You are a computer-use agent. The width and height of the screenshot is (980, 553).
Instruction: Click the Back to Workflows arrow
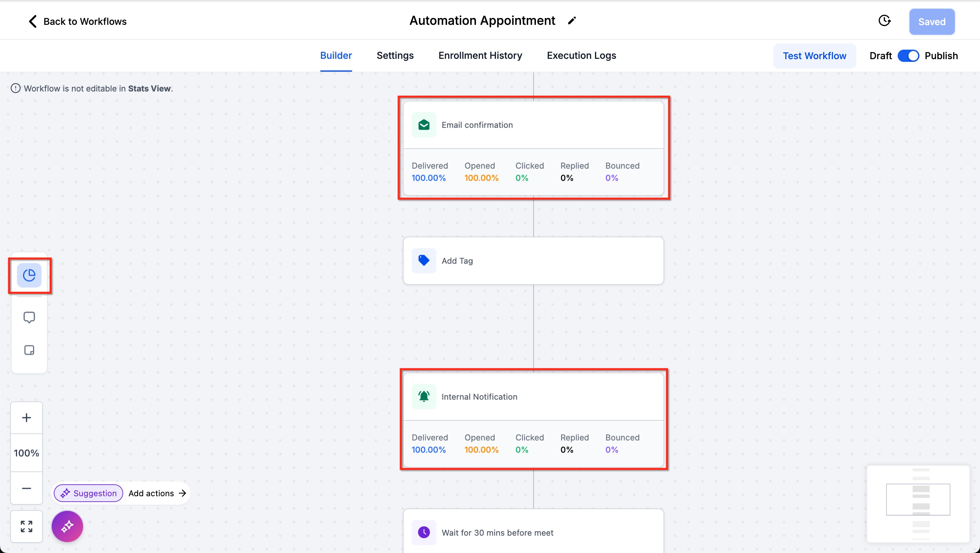[x=33, y=21]
